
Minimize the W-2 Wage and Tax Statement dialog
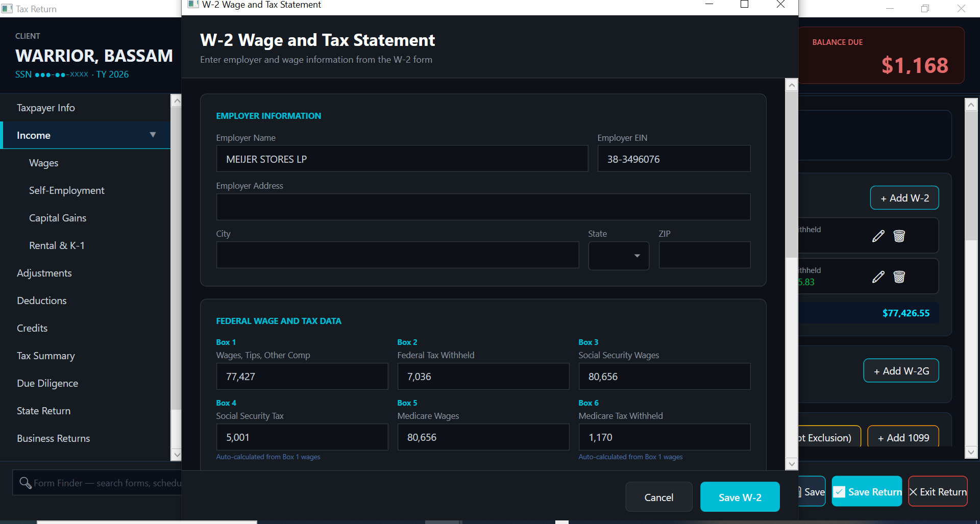[709, 5]
